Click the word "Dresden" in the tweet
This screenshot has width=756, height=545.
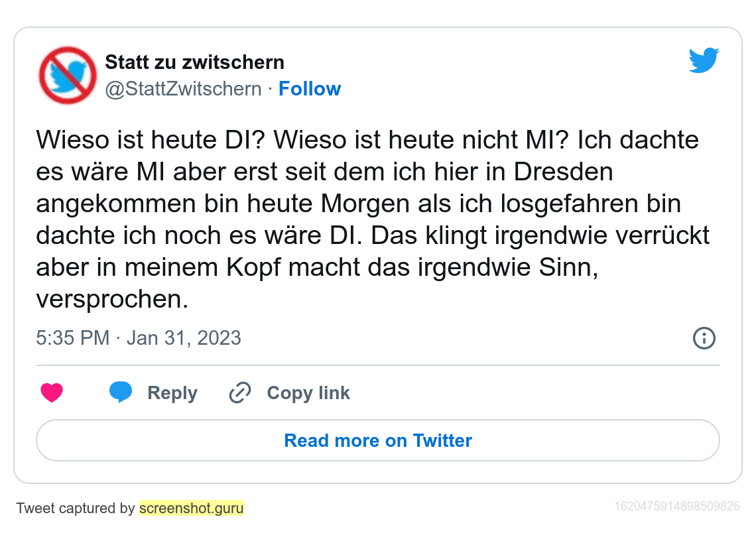click(x=562, y=172)
